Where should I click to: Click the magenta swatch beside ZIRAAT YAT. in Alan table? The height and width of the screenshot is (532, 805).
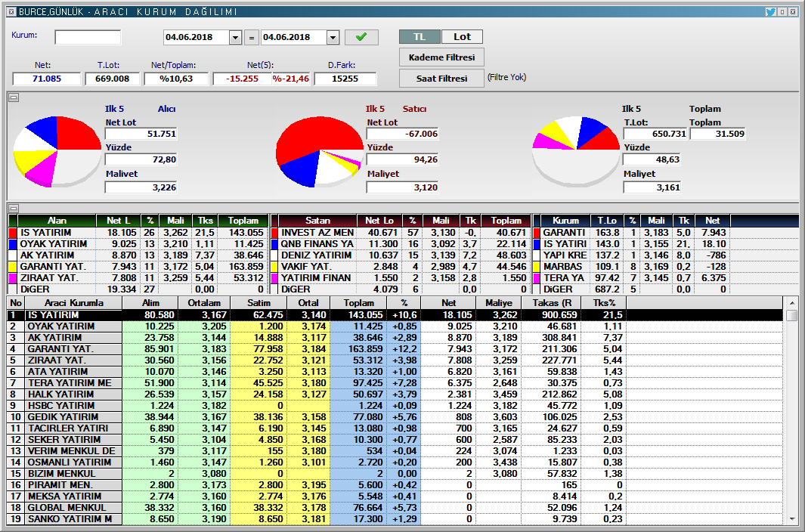pyautogui.click(x=14, y=278)
